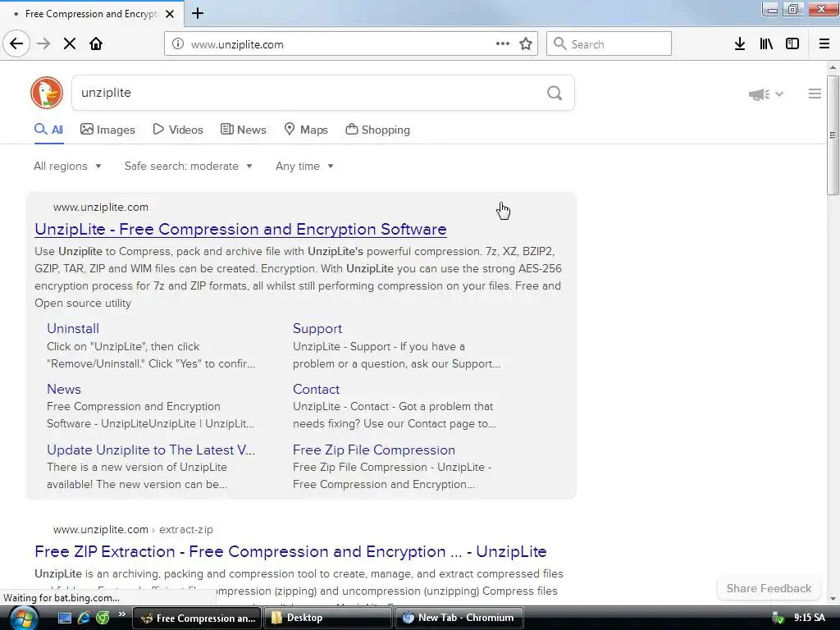Focus the browser Search field
840x630 pixels.
[609, 43]
